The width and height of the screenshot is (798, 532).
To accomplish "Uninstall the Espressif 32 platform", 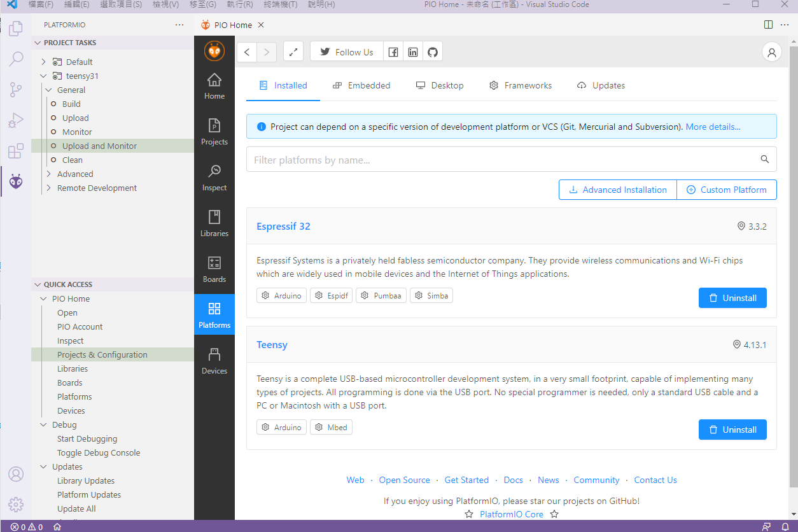I will click(732, 298).
